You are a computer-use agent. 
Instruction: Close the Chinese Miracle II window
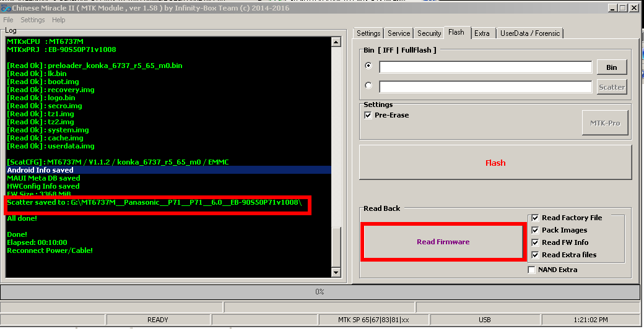click(x=633, y=8)
